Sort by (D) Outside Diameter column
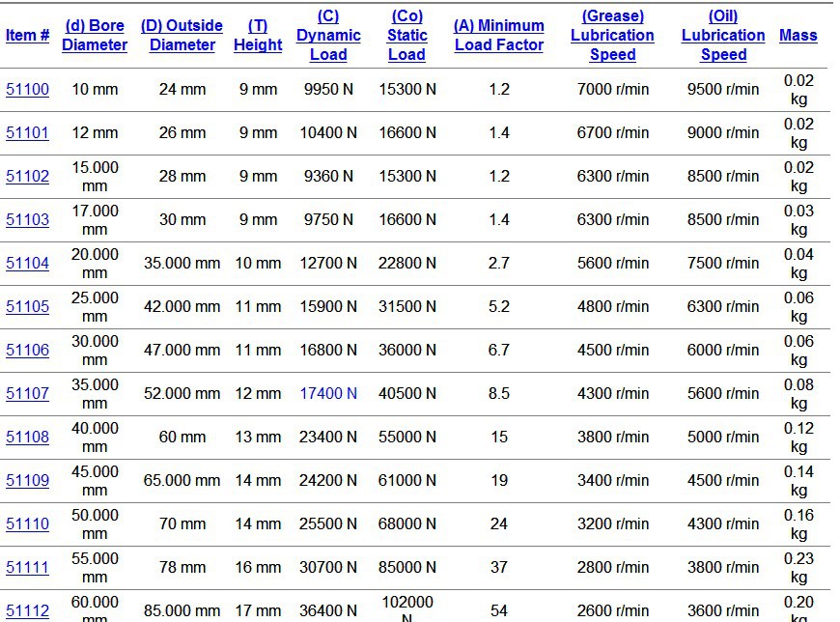The height and width of the screenshot is (622, 840). click(182, 36)
